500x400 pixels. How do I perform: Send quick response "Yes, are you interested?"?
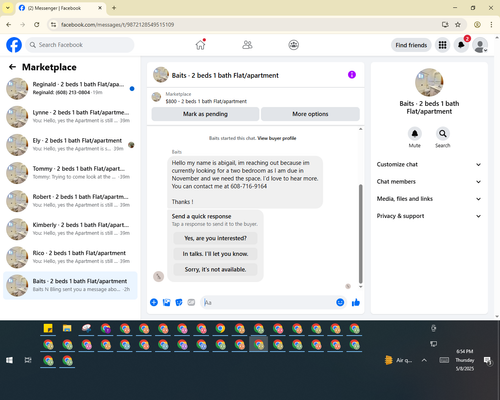(215, 238)
